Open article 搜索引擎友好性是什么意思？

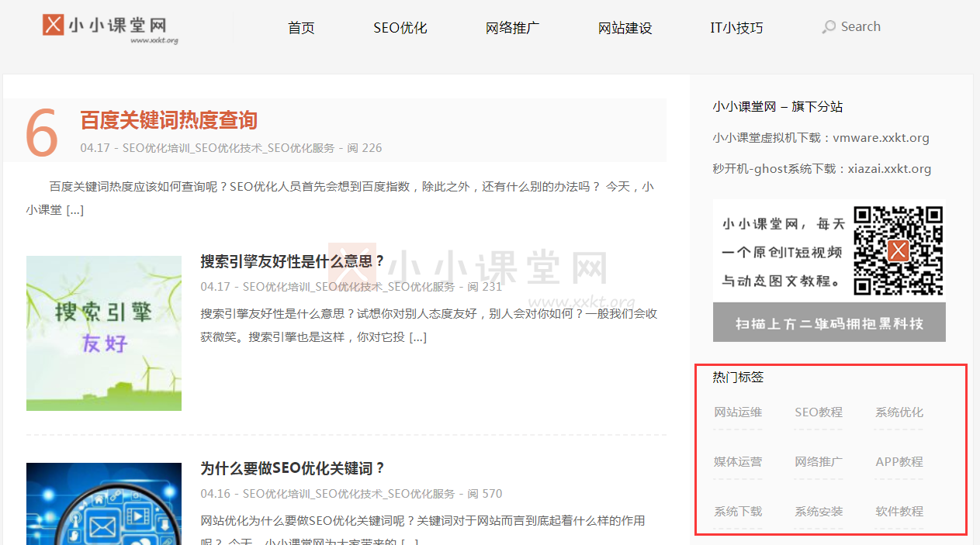point(293,261)
